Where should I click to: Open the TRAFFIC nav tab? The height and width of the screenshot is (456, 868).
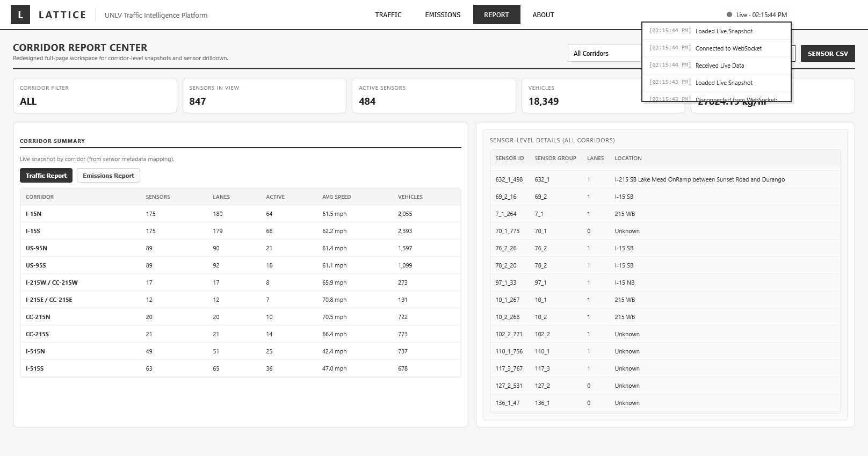coord(388,15)
